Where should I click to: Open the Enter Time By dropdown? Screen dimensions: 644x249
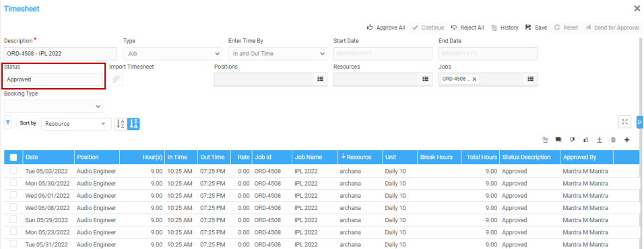(x=278, y=54)
